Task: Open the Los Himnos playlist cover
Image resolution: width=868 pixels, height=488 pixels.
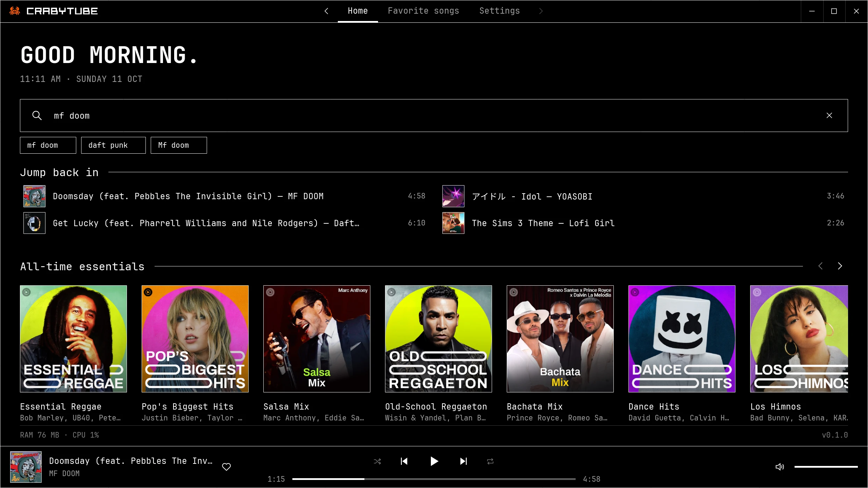Action: pos(799,339)
